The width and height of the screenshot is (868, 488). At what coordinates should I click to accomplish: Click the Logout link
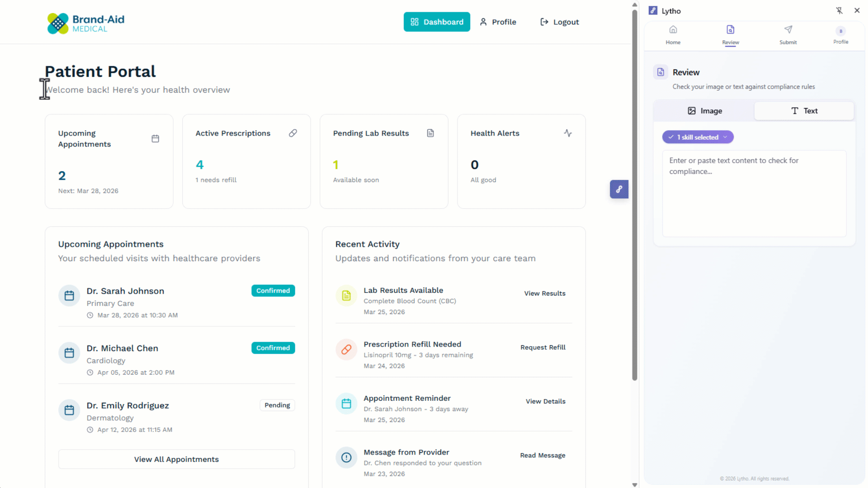559,22
